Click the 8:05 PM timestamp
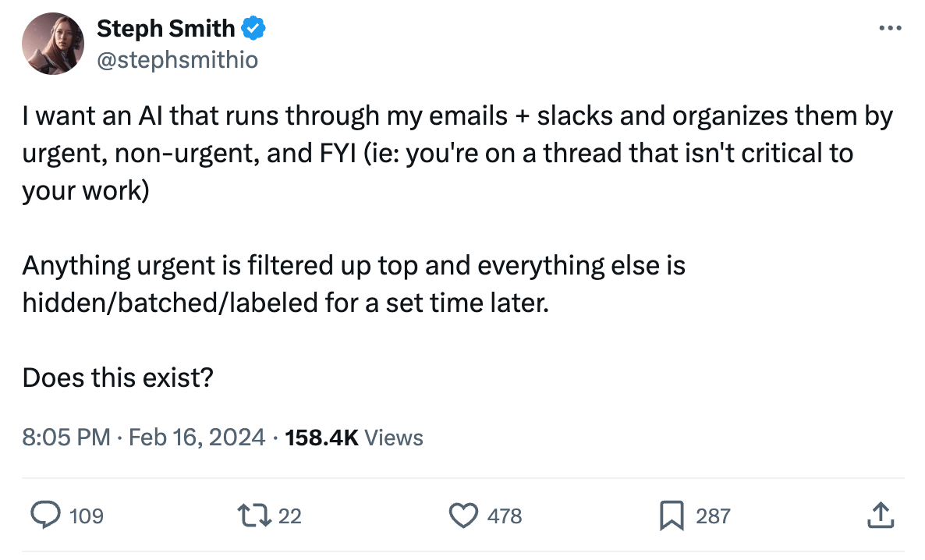Image resolution: width=925 pixels, height=560 pixels. point(66,438)
